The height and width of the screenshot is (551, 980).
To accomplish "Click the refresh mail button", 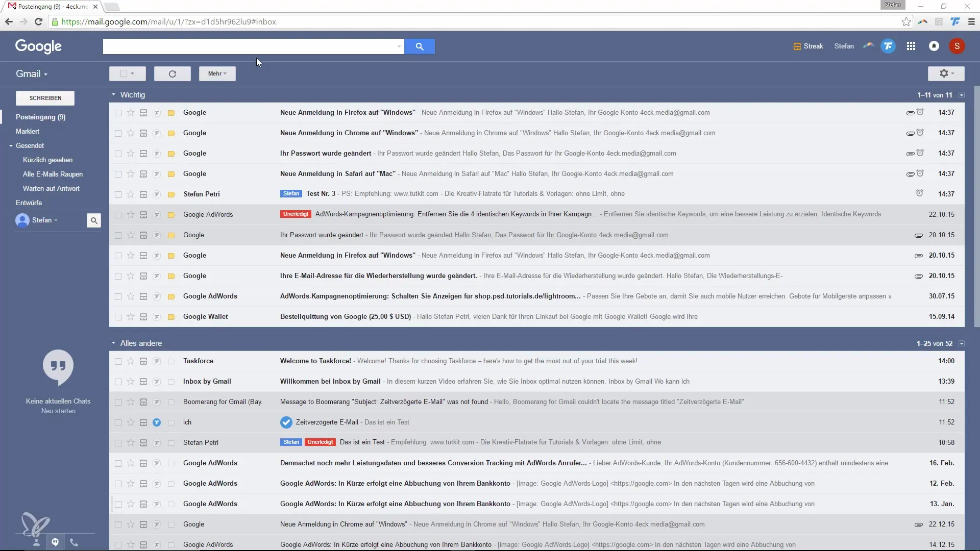I will (173, 74).
